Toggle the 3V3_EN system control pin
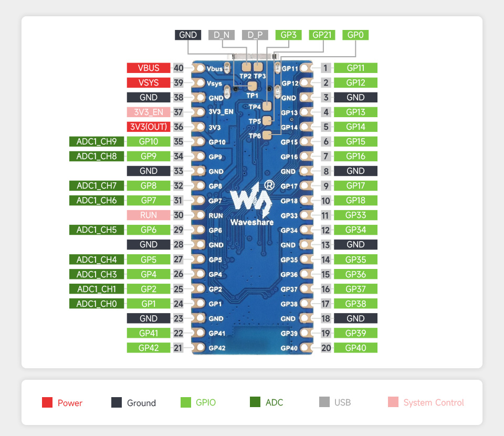 click(149, 112)
